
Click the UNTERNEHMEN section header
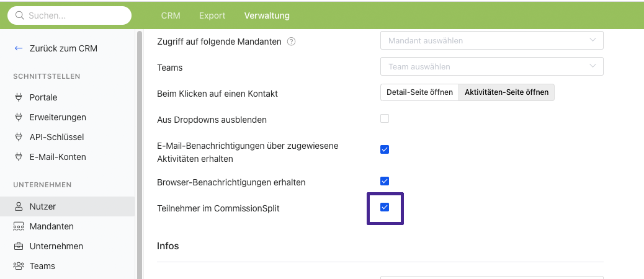pos(42,185)
